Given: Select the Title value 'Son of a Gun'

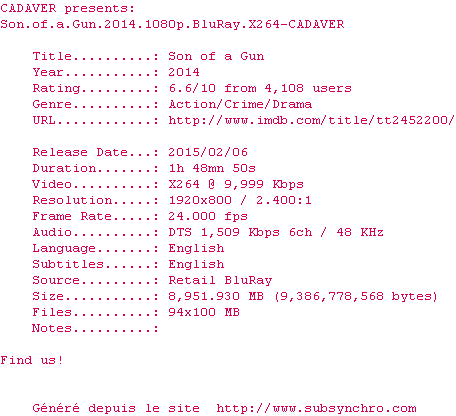Looking at the screenshot, I should click(x=216, y=56).
